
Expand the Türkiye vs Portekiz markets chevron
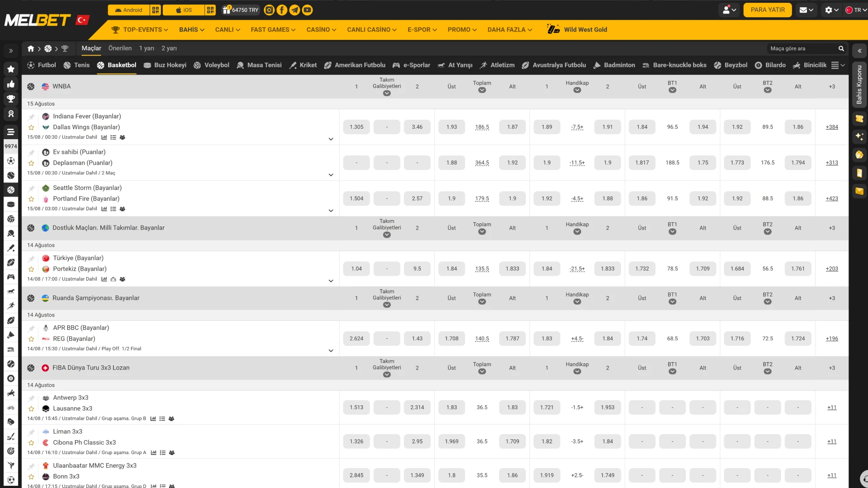pyautogui.click(x=331, y=281)
